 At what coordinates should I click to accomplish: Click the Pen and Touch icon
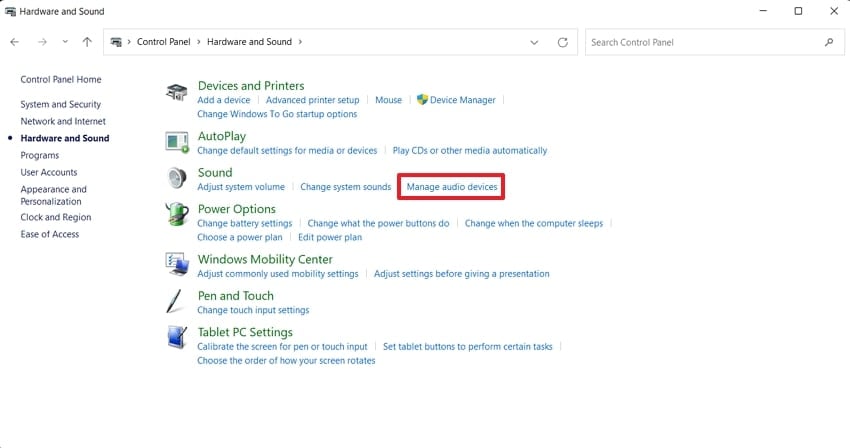[x=176, y=301]
